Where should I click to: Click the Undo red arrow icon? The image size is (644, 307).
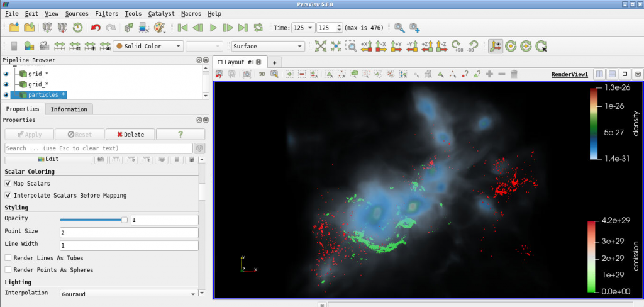96,28
